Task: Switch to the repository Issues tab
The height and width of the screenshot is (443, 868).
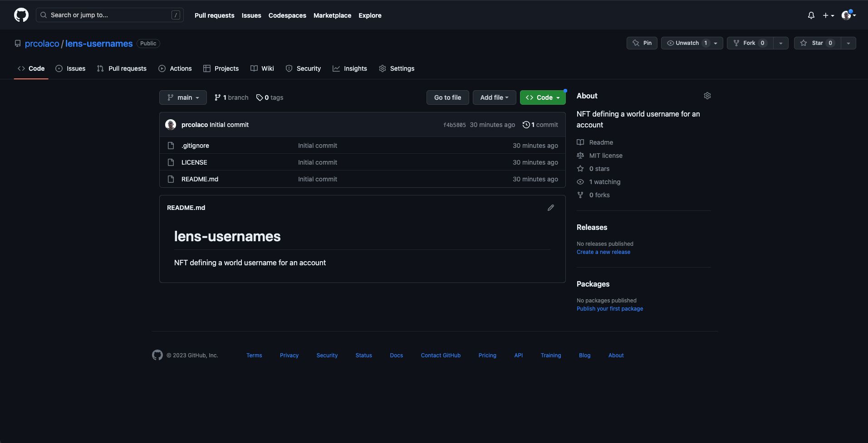Action: [x=70, y=68]
